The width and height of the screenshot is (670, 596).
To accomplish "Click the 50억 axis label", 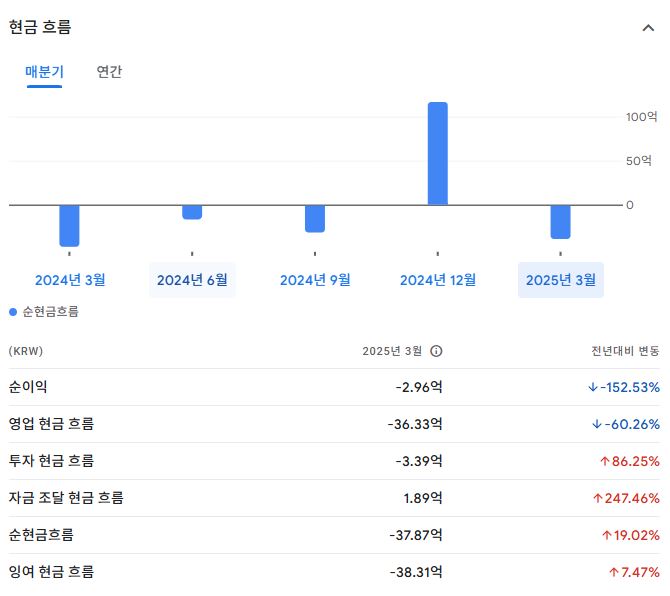I will (x=639, y=161).
